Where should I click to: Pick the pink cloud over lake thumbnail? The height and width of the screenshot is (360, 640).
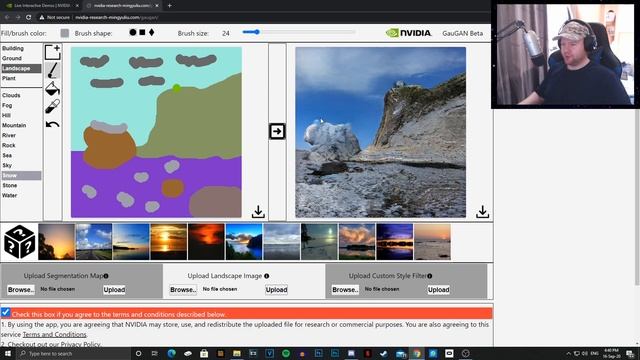357,242
